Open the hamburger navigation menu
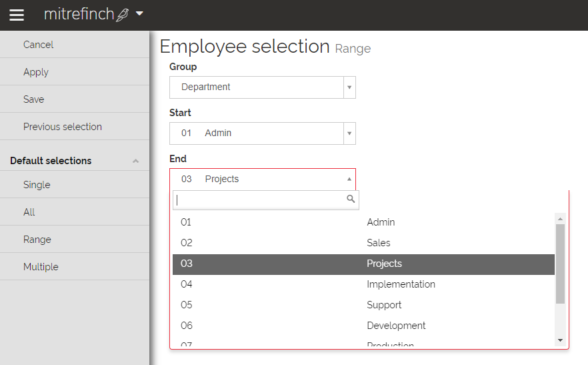 tap(17, 15)
